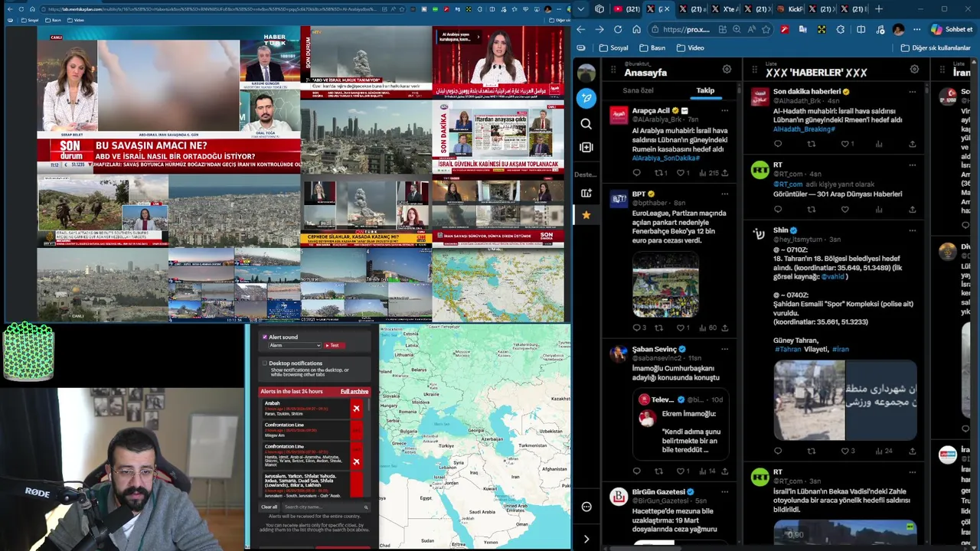Image resolution: width=980 pixels, height=551 pixels.
Task: Like the Arapça Acil post
Action: pyautogui.click(x=682, y=173)
